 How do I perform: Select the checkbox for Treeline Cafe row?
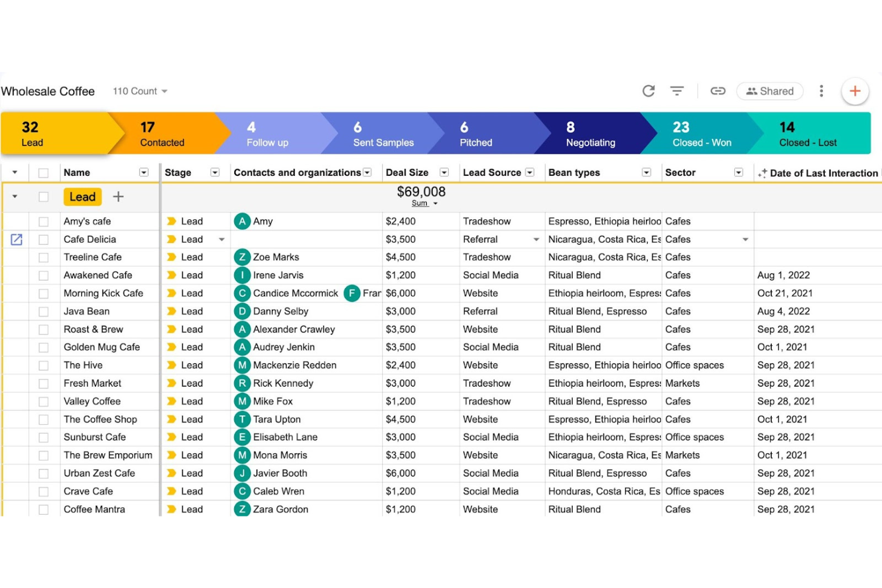pos(43,257)
